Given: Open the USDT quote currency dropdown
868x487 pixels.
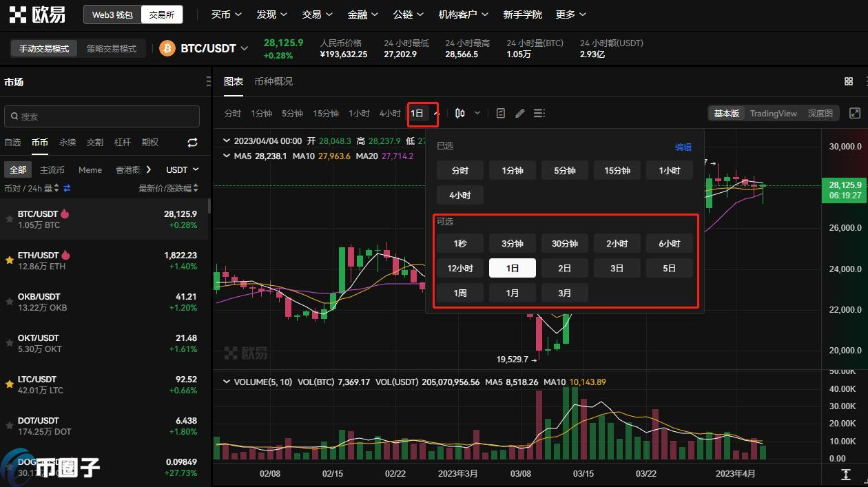Looking at the screenshot, I should click(x=183, y=169).
